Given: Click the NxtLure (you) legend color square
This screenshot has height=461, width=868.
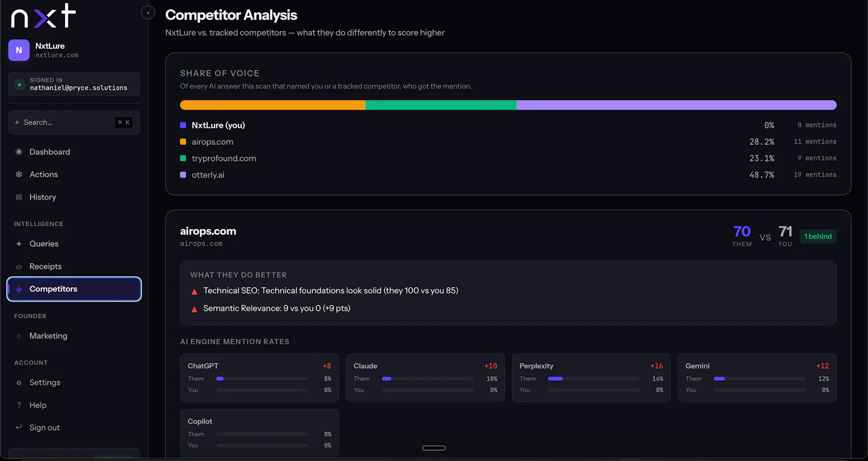Looking at the screenshot, I should click(x=183, y=125).
